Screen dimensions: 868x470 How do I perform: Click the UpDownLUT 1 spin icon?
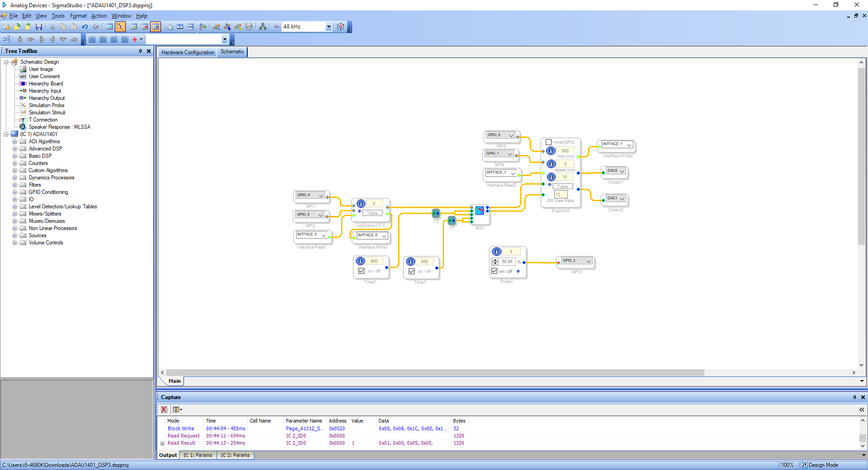(x=361, y=203)
